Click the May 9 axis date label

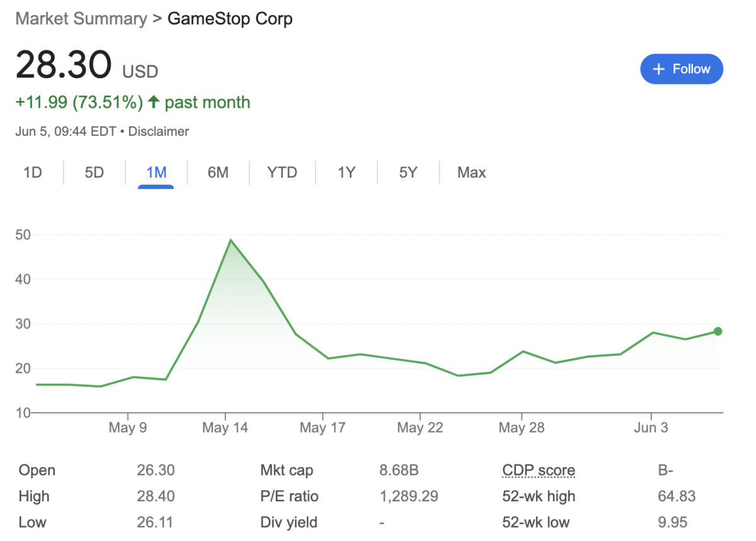click(x=128, y=428)
